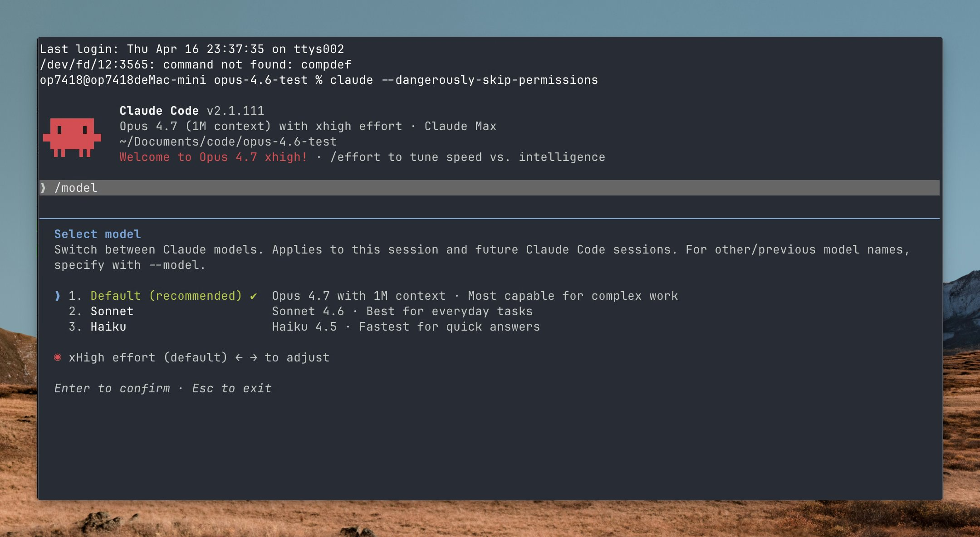This screenshot has width=980, height=537.
Task: Click the "Enter to confirm" hint
Action: coord(112,389)
